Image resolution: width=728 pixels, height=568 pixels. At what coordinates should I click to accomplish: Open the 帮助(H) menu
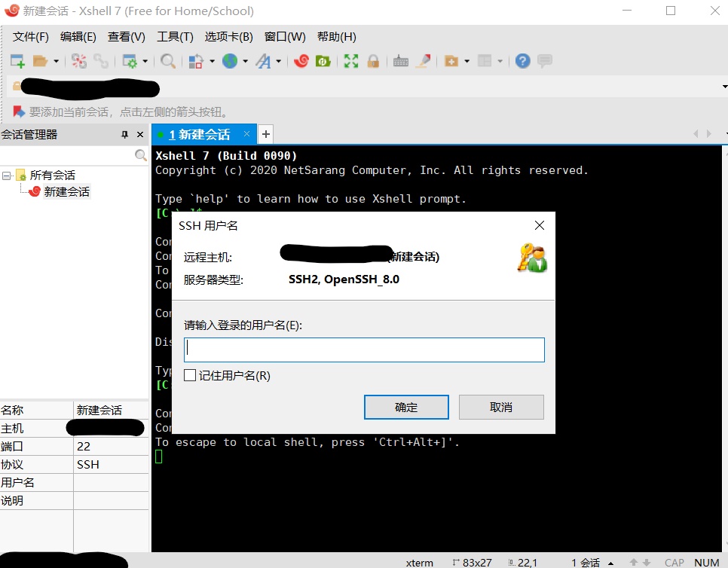tap(337, 37)
